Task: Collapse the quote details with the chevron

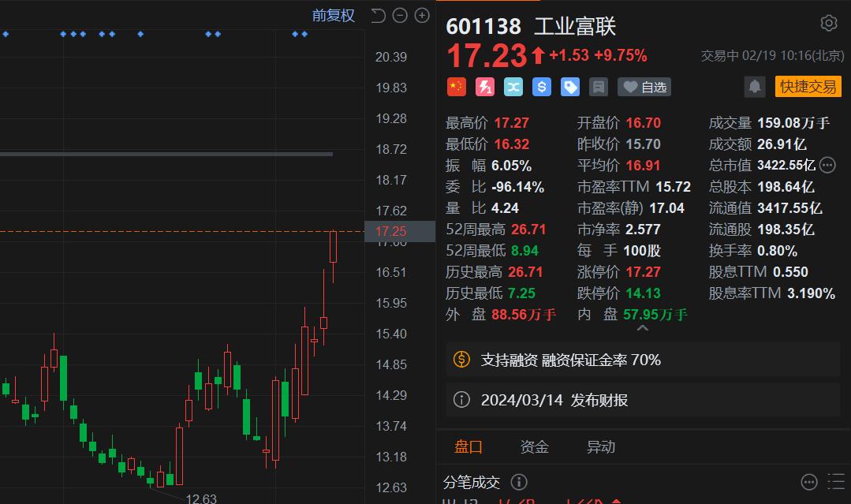Action: tap(643, 328)
